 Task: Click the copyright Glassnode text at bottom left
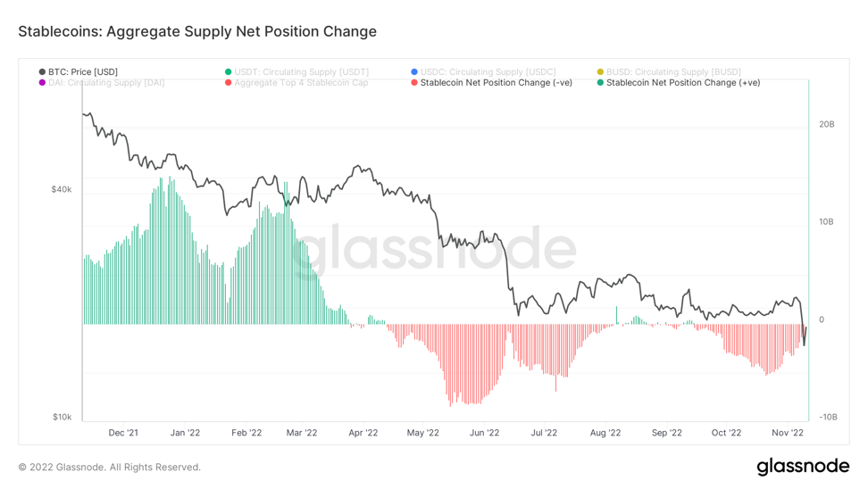coord(110,468)
